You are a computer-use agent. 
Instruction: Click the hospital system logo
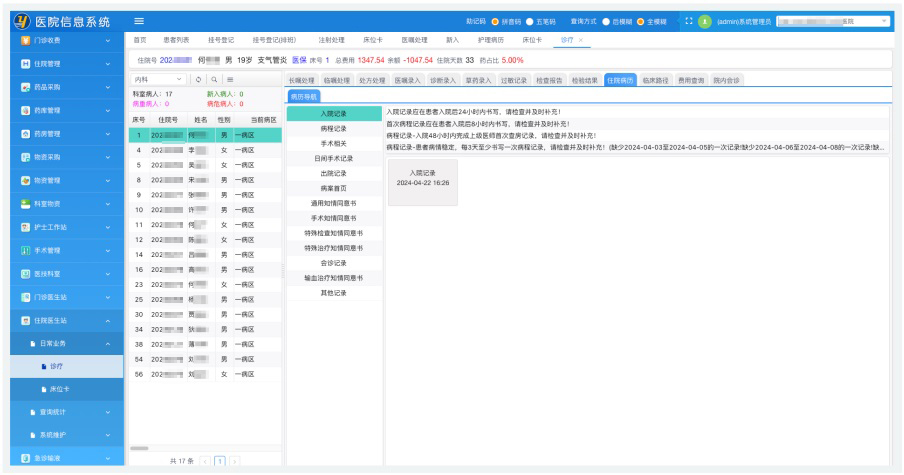(x=22, y=21)
